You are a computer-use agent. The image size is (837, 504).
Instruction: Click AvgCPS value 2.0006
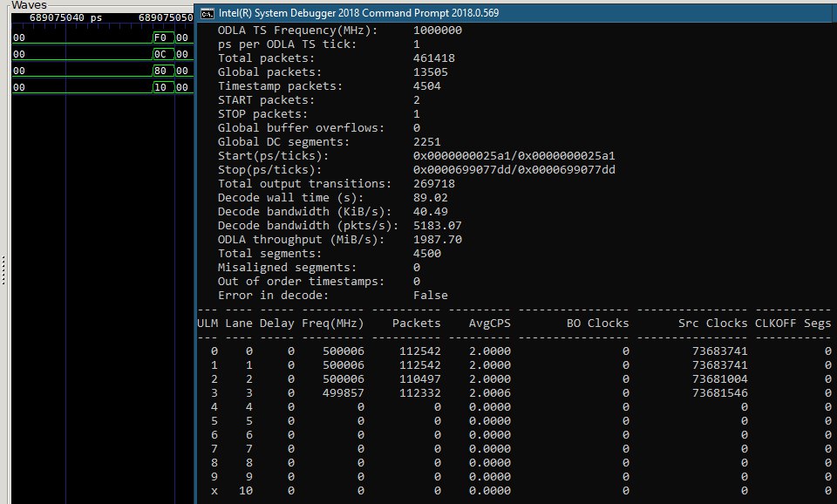point(489,393)
